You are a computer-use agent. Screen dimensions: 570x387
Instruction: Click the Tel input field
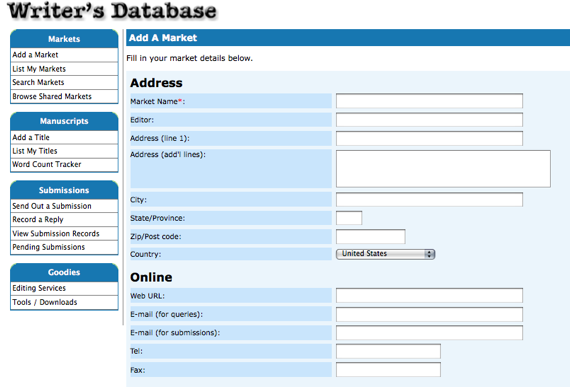click(x=388, y=351)
